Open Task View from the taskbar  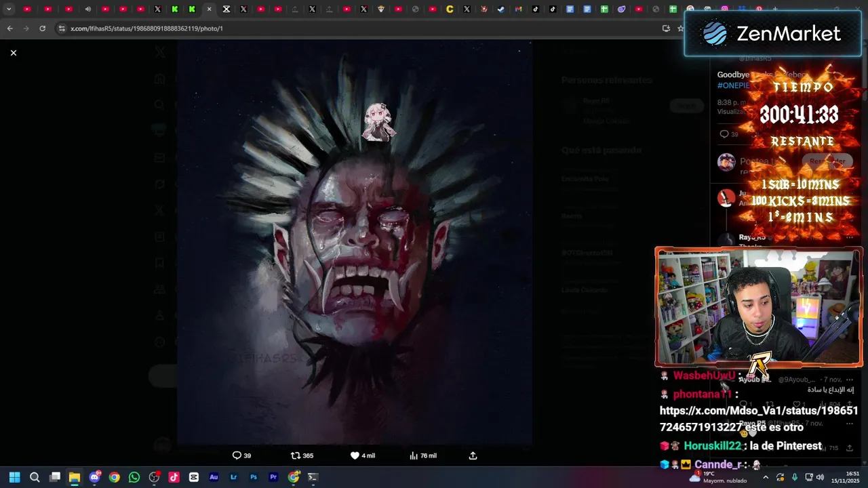[x=55, y=477]
